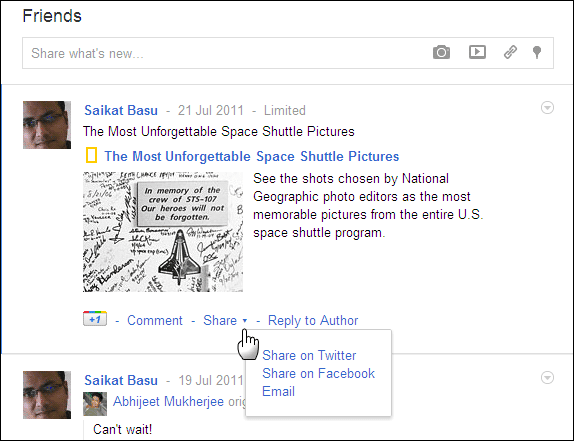Click Reply to Author link
The width and height of the screenshot is (574, 441).
[313, 320]
